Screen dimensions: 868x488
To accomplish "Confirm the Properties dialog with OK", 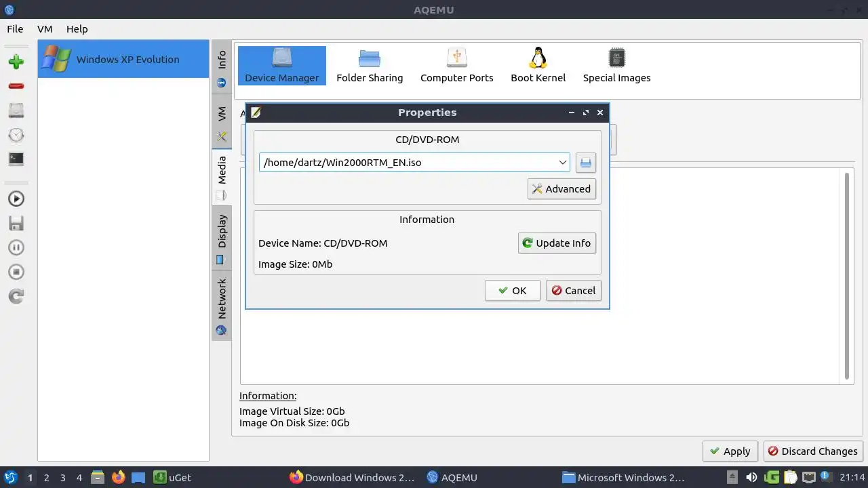I will tap(513, 291).
